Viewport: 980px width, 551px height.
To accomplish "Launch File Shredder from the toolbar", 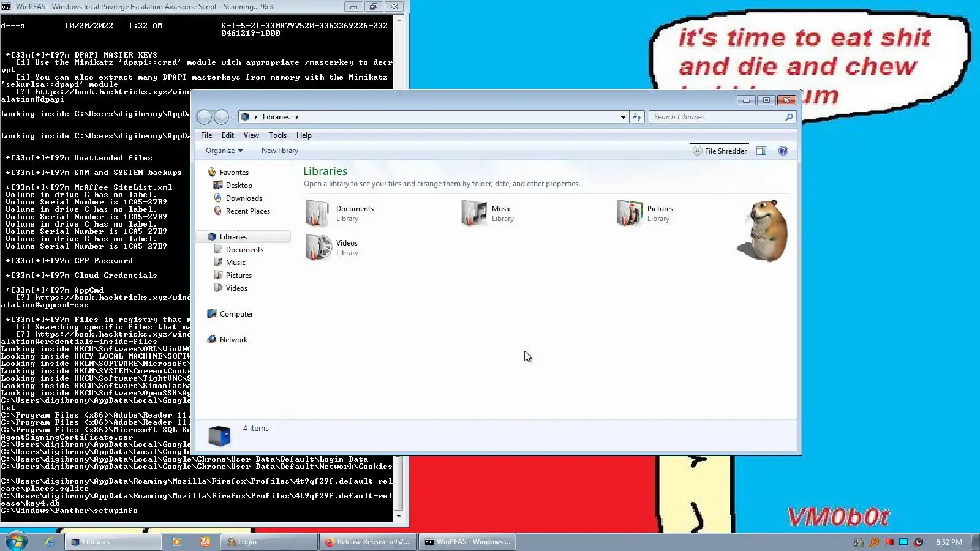I will [x=720, y=151].
